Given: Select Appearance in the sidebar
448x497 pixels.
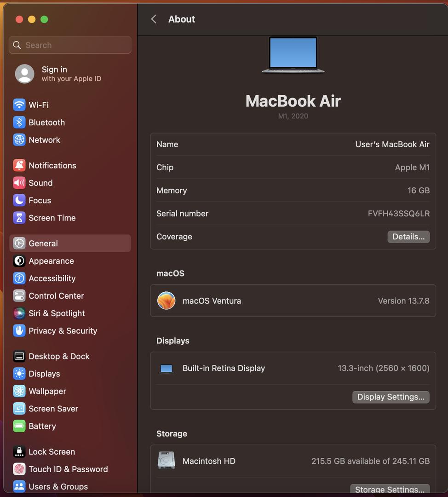Looking at the screenshot, I should [x=51, y=261].
